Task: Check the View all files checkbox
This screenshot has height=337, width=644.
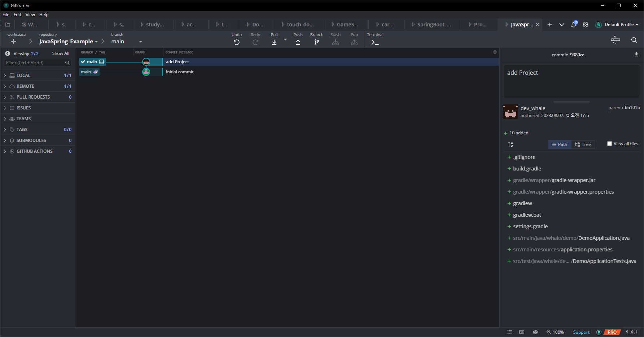Action: (x=609, y=144)
